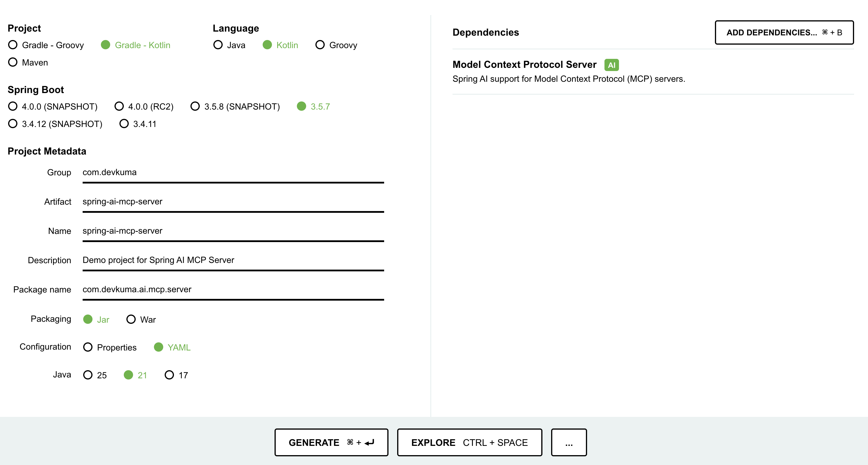Image resolution: width=868 pixels, height=465 pixels.
Task: Open EXPLORE project preview
Action: (469, 442)
